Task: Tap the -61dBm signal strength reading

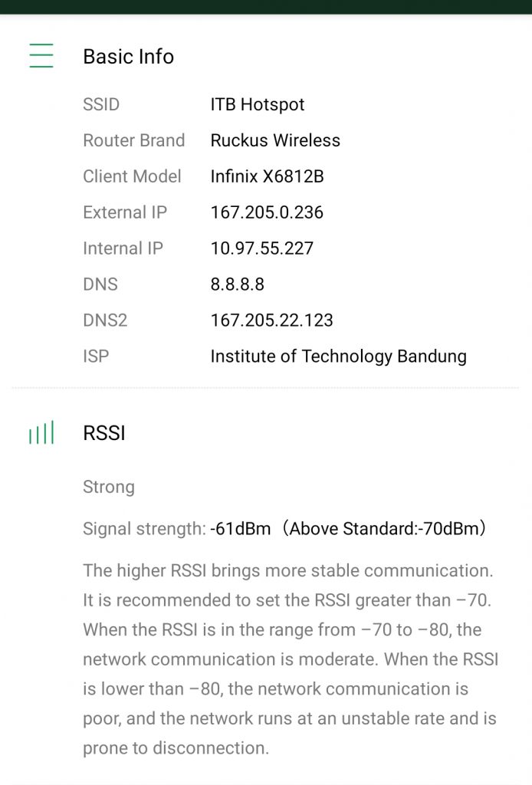Action: click(240, 529)
